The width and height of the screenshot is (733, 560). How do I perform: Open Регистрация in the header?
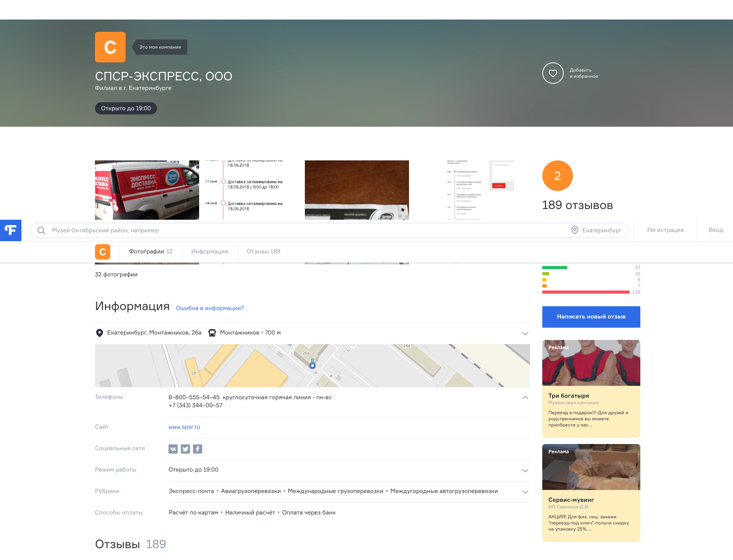665,230
